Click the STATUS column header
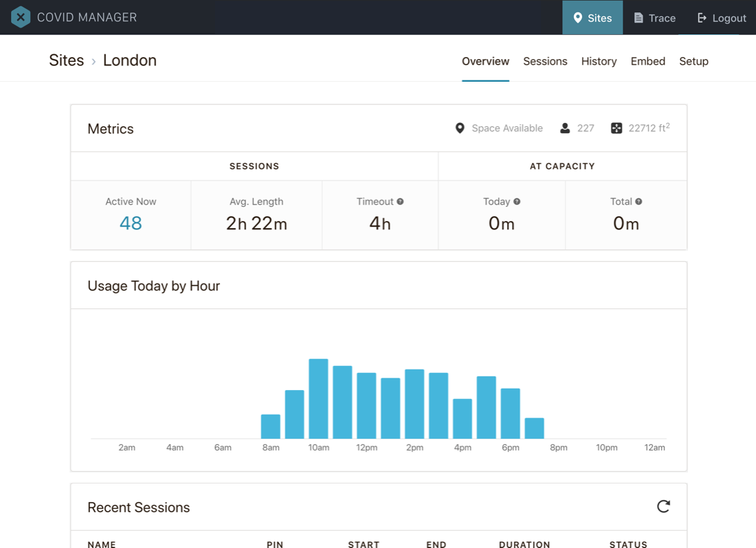The width and height of the screenshot is (756, 548). [628, 544]
